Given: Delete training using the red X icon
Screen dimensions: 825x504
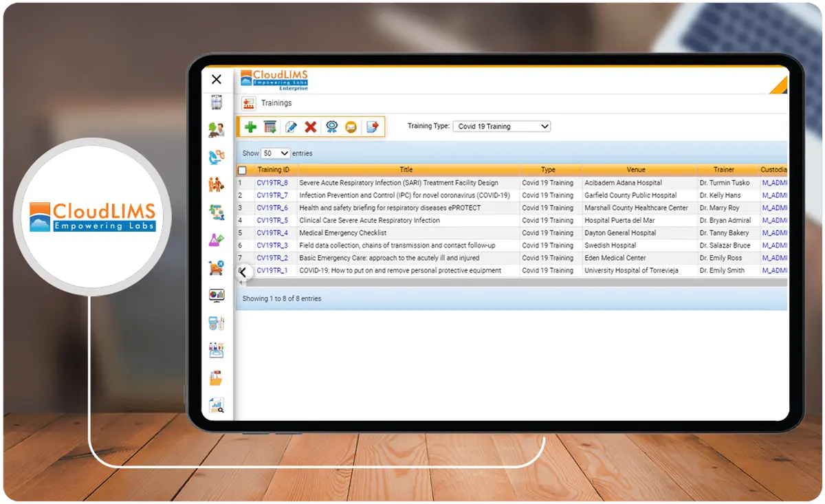Looking at the screenshot, I should pos(311,127).
